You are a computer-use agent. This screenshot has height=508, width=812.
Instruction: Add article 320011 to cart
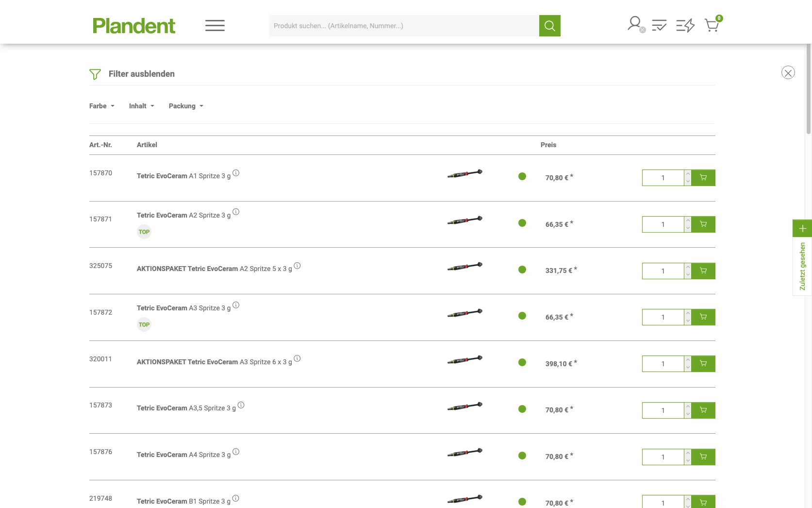click(x=703, y=364)
